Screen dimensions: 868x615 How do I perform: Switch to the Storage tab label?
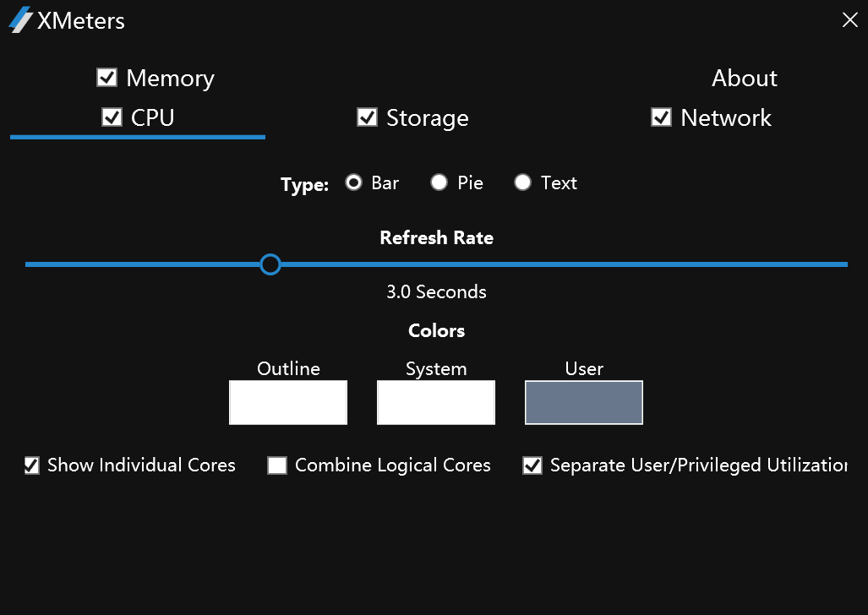click(x=427, y=118)
